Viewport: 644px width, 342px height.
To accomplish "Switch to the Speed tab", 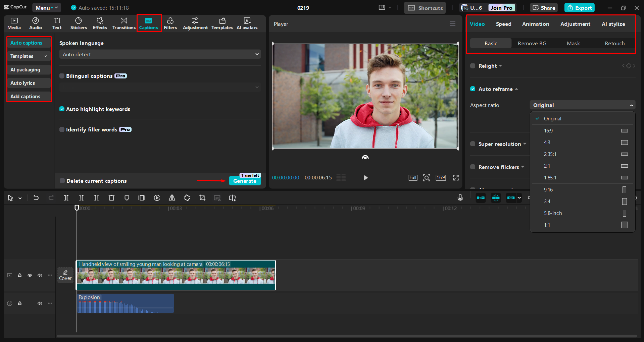I will [x=503, y=24].
